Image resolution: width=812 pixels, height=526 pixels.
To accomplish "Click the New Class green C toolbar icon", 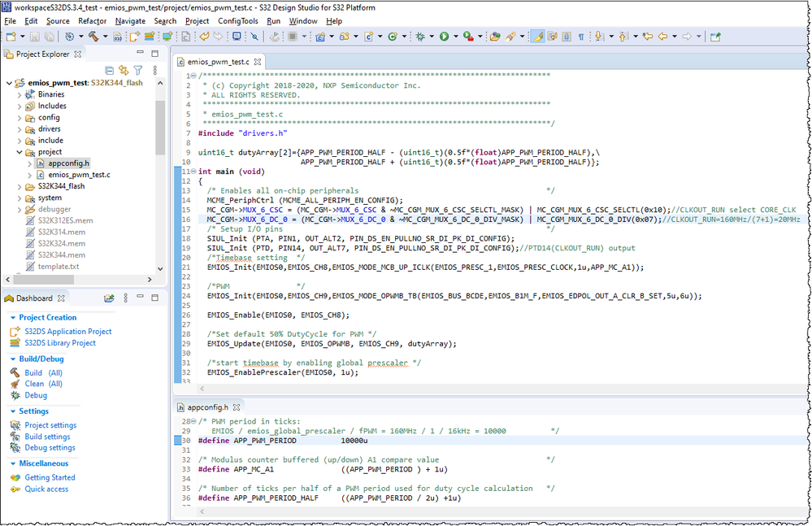I will point(393,37).
